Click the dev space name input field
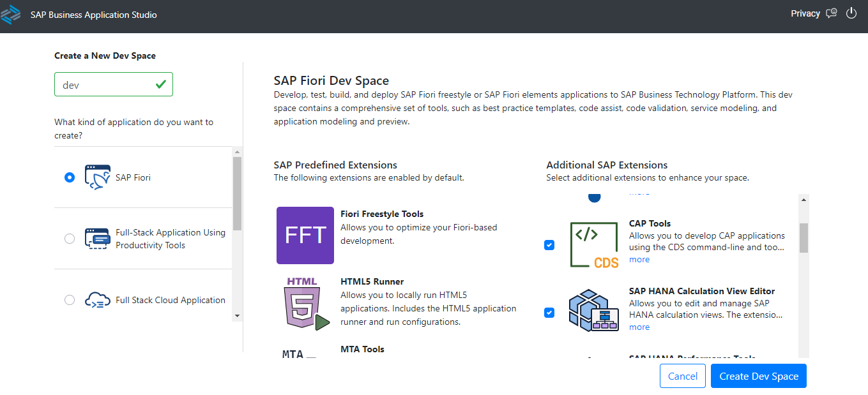 pyautogui.click(x=105, y=84)
